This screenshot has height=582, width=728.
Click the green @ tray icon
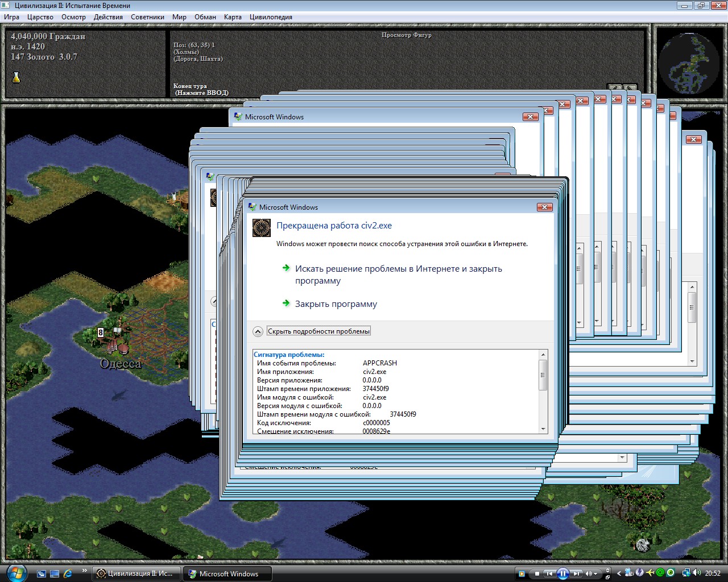point(660,573)
